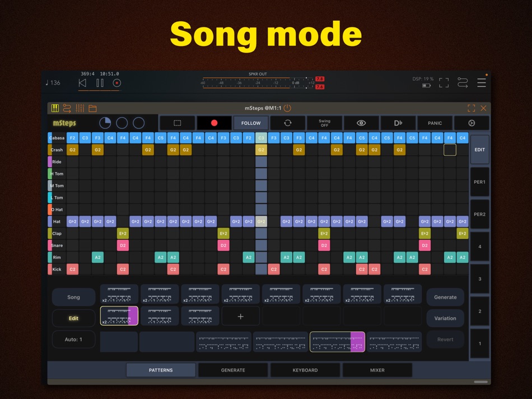The width and height of the screenshot is (532, 399).
Task: Toggle the eye icon in mSteps toolbar
Action: coord(361,123)
